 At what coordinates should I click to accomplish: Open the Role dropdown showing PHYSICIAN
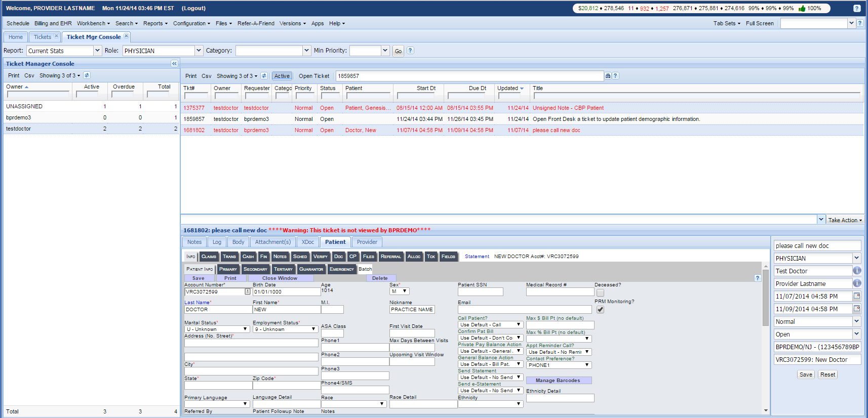tap(199, 51)
